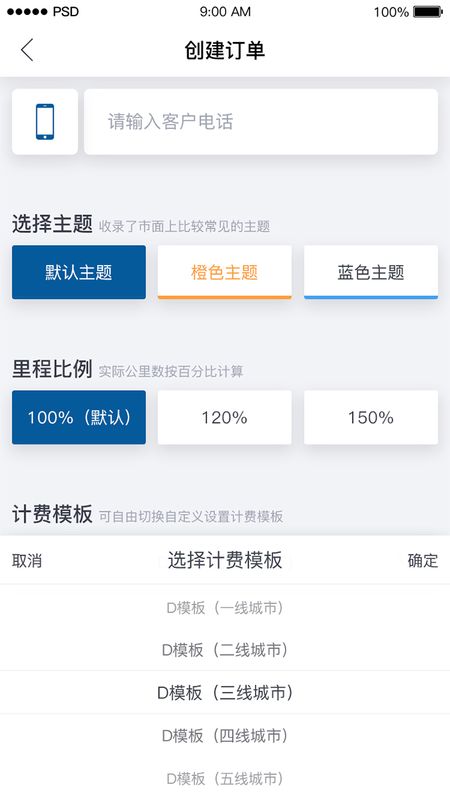Tap the signal strength dots

click(27, 12)
